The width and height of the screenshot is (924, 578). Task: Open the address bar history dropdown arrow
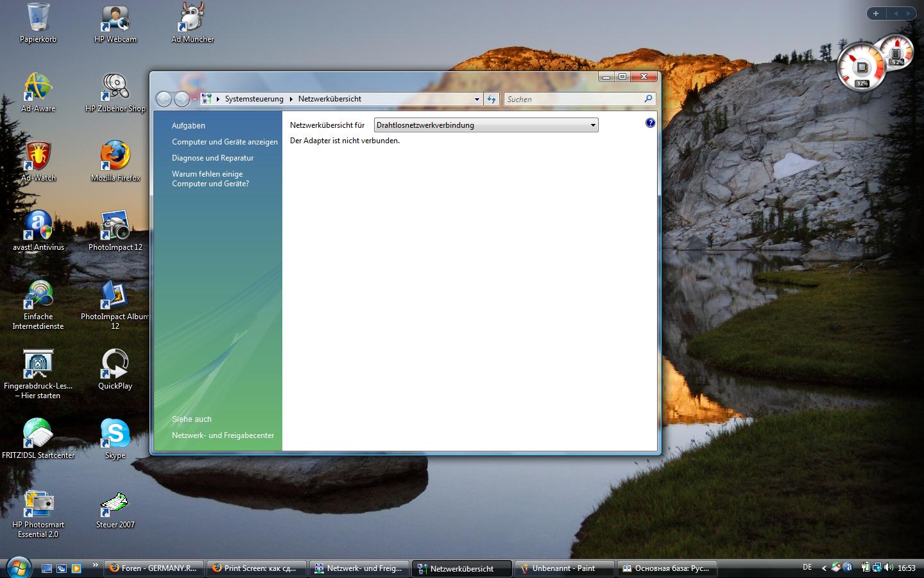[477, 99]
